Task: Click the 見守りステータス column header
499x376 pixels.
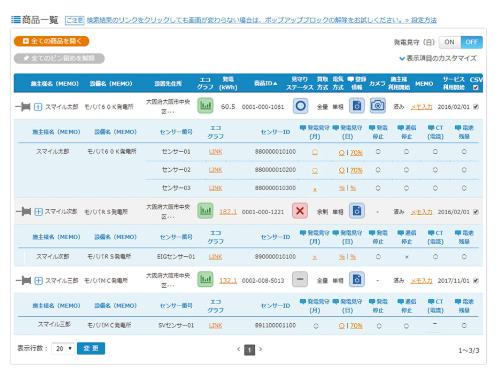Action: (300, 83)
